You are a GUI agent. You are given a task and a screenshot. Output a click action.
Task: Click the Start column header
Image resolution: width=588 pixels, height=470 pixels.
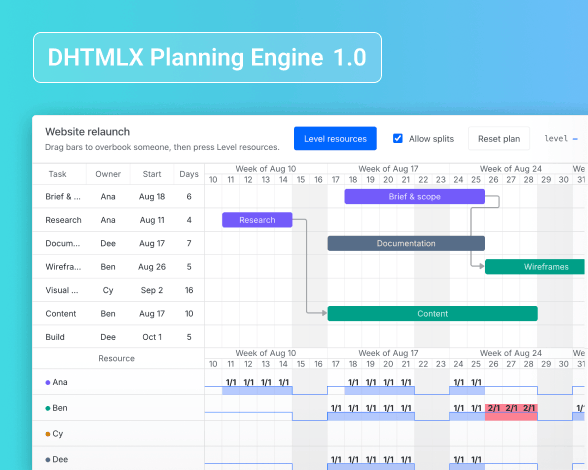coord(152,174)
